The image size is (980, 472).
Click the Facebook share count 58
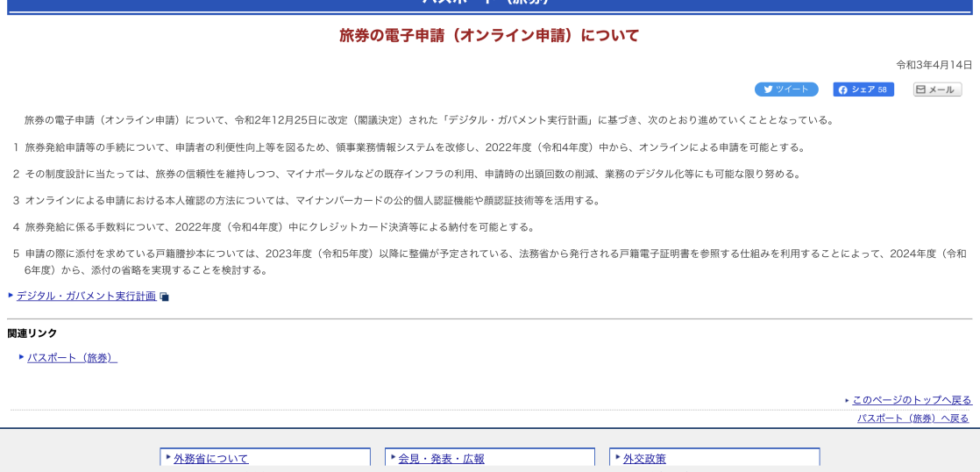click(x=882, y=89)
